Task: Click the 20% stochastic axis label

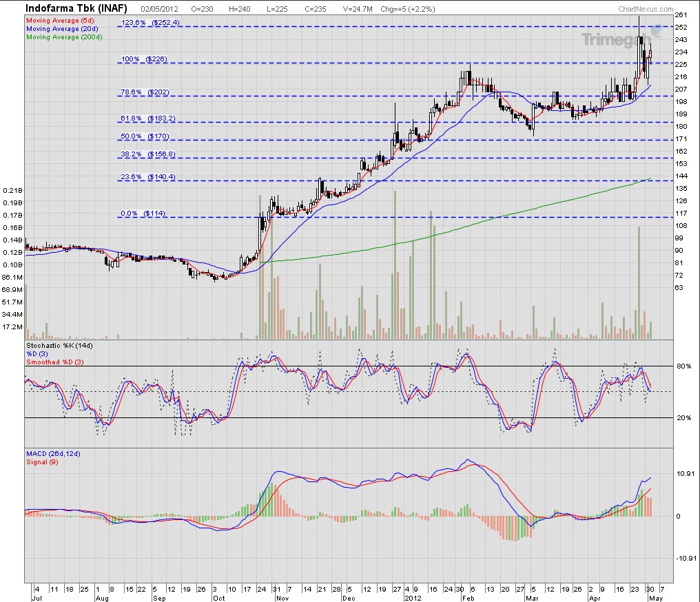Action: 684,417
